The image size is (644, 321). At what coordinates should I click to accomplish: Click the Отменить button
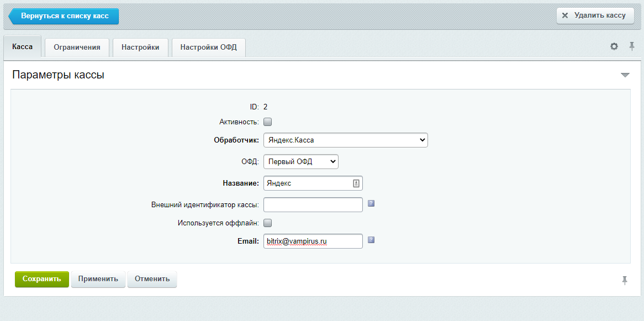(x=152, y=279)
